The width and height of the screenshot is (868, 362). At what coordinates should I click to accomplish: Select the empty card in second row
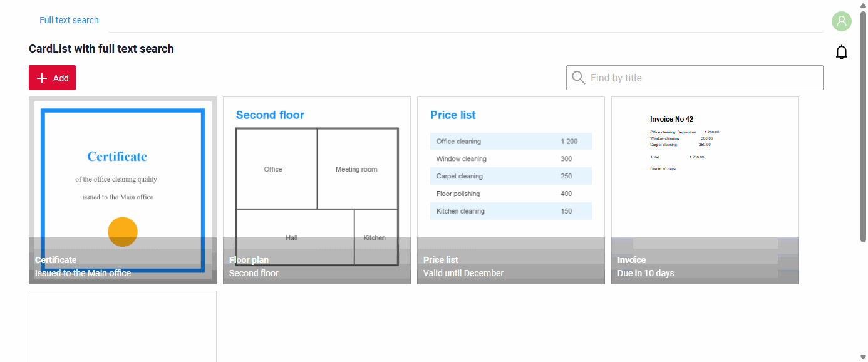123,326
